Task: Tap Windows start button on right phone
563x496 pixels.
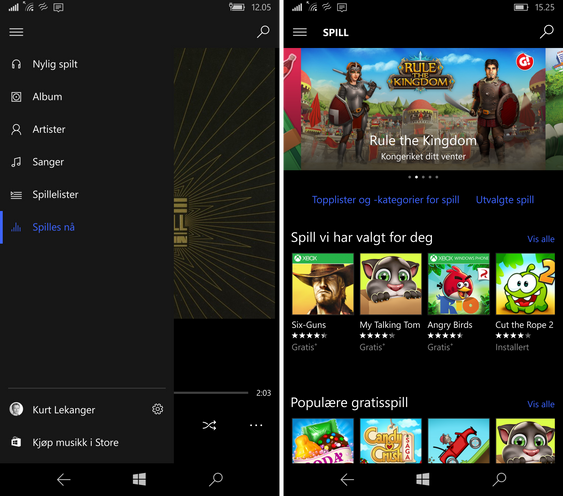Action: click(423, 479)
